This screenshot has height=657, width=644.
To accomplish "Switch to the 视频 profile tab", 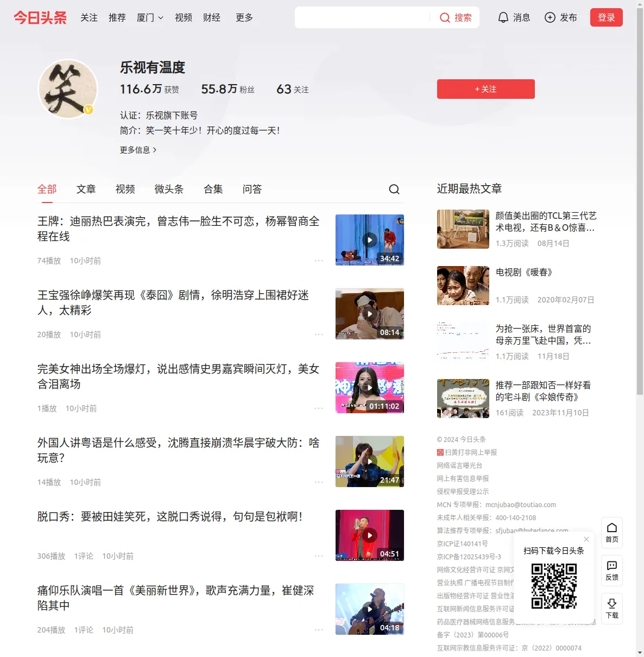I will click(x=125, y=189).
